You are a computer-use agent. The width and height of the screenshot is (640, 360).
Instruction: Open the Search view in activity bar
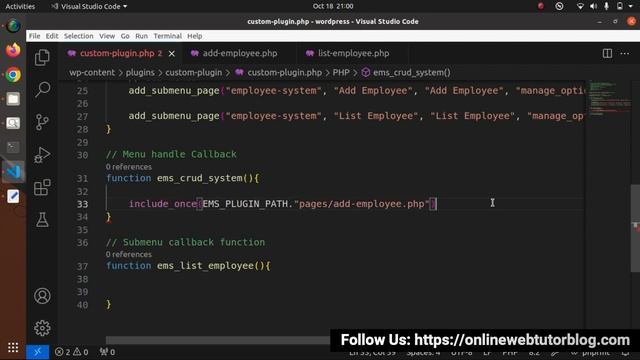(x=42, y=89)
